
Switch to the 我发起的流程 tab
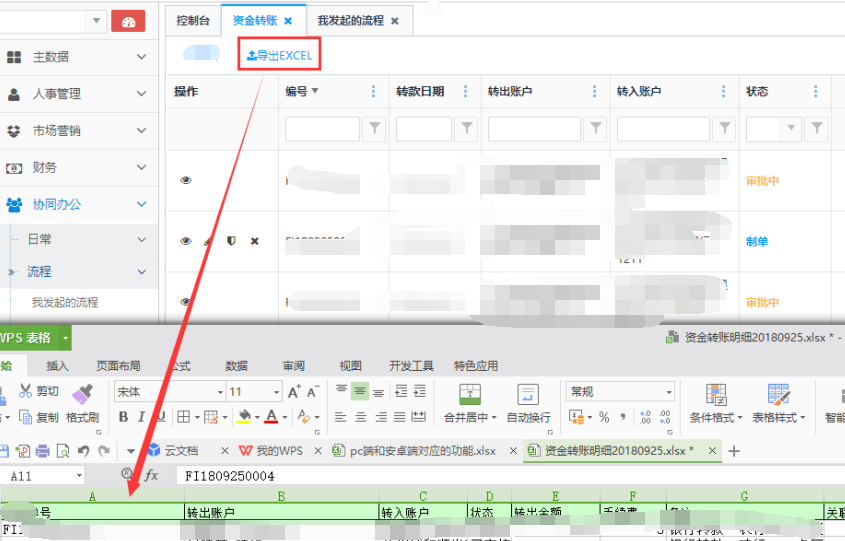[x=350, y=20]
